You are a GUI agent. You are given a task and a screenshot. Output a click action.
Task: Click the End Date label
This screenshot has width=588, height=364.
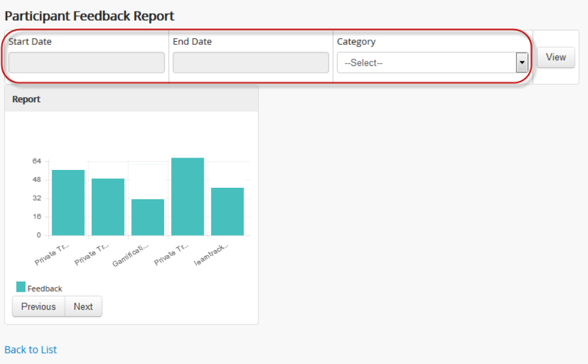coord(192,41)
